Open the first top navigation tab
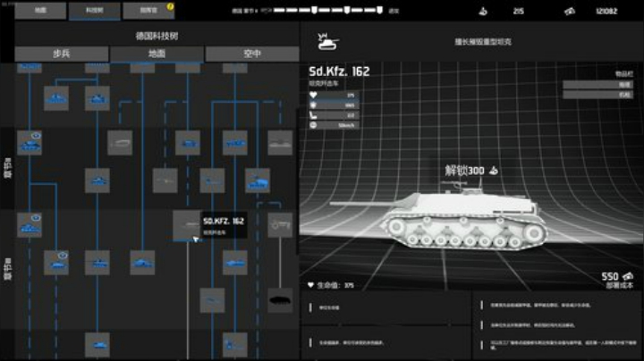 tap(40, 11)
